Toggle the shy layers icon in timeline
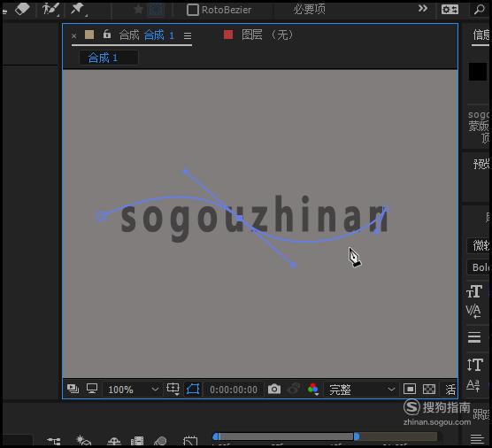 113,441
